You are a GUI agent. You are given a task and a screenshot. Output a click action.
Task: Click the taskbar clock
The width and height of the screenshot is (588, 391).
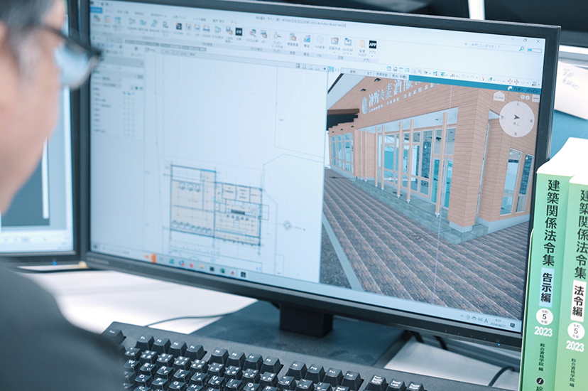coord(498,323)
